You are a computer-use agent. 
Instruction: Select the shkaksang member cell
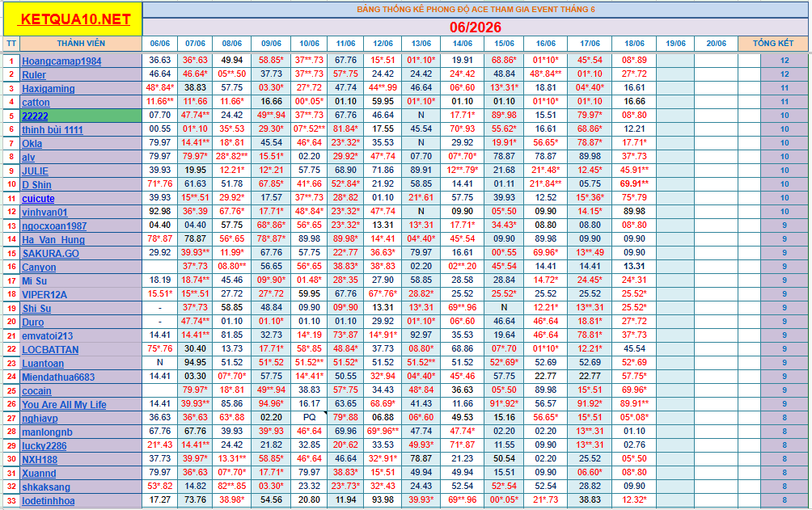[81, 487]
